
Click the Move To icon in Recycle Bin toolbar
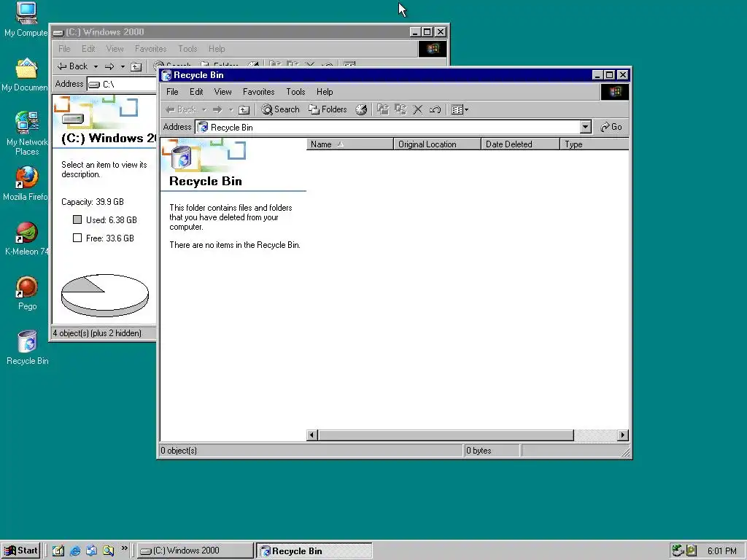point(383,109)
